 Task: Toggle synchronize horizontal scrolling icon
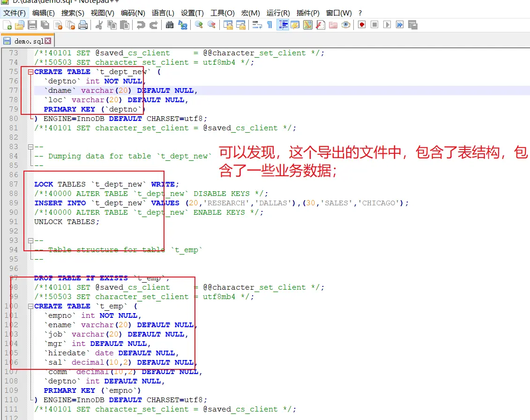tap(241, 25)
